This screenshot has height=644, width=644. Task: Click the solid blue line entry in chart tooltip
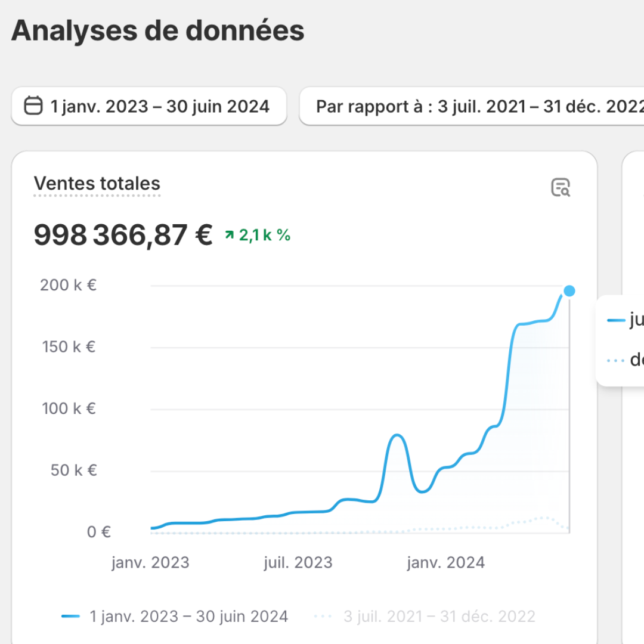pyautogui.click(x=625, y=320)
